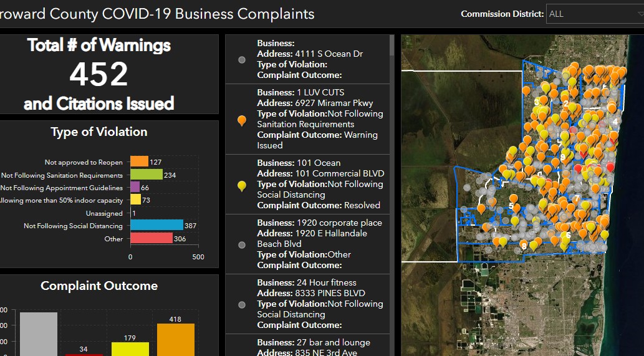The height and width of the screenshot is (356, 644).
Task: Click the green Sanitation Requirements bar
Action: 147,175
